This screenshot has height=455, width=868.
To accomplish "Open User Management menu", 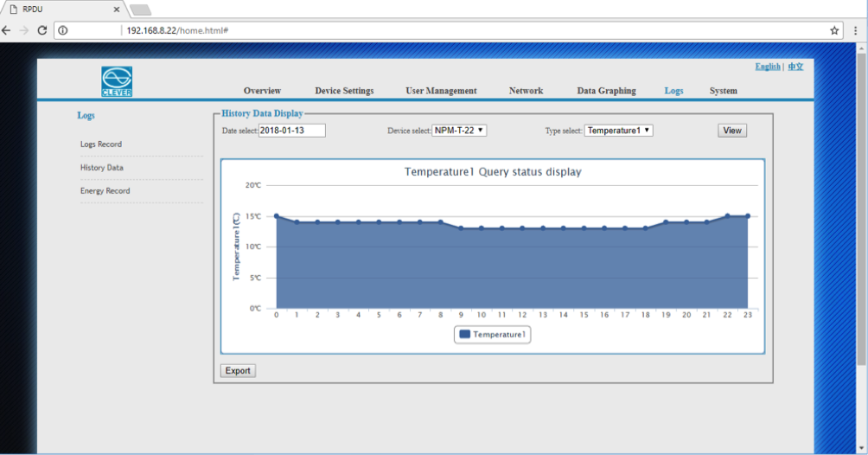I will pos(441,91).
